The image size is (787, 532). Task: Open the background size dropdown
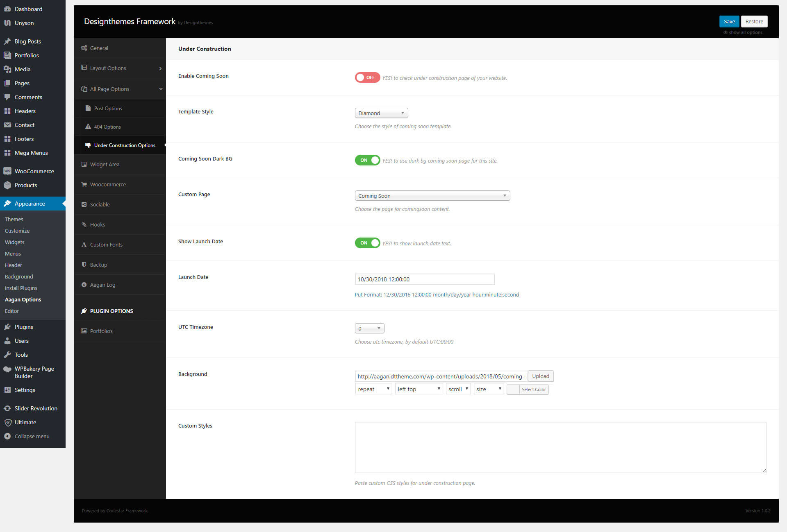(x=489, y=389)
